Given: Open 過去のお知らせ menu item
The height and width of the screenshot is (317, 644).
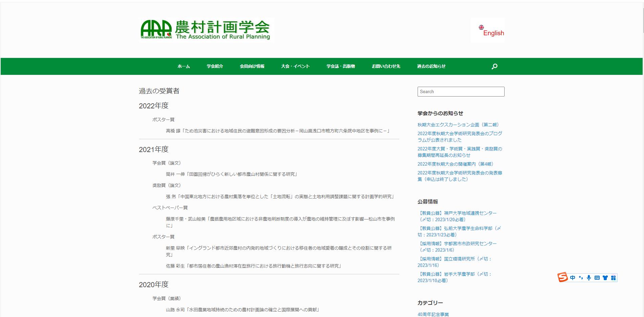Looking at the screenshot, I should point(431,66).
